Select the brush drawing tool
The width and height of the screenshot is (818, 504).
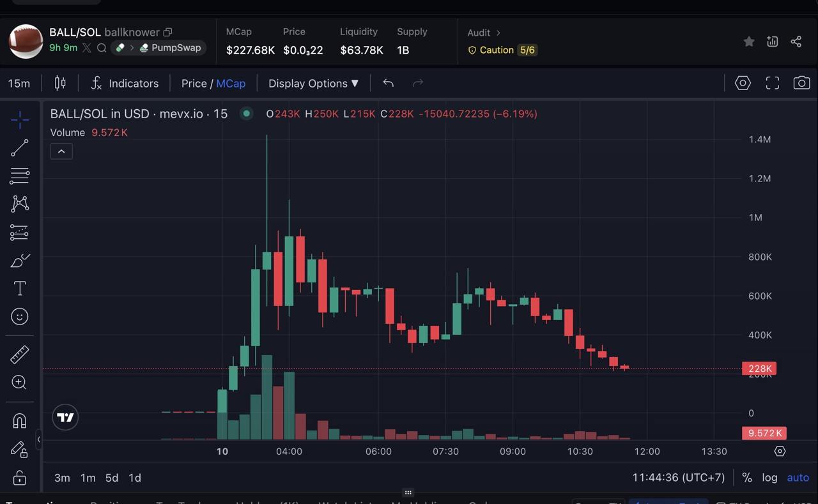click(20, 261)
